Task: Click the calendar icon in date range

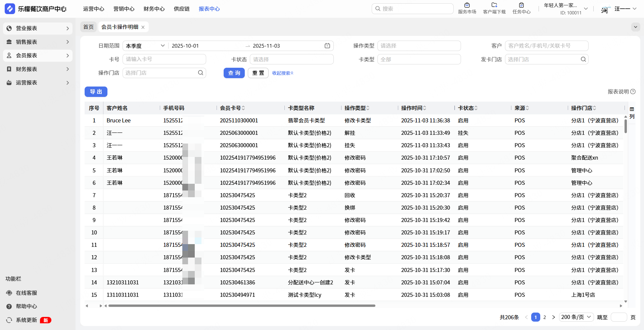Action: 327,46
